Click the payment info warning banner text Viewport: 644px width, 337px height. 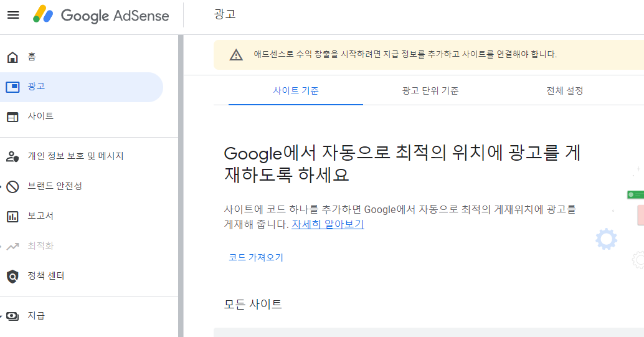(405, 54)
